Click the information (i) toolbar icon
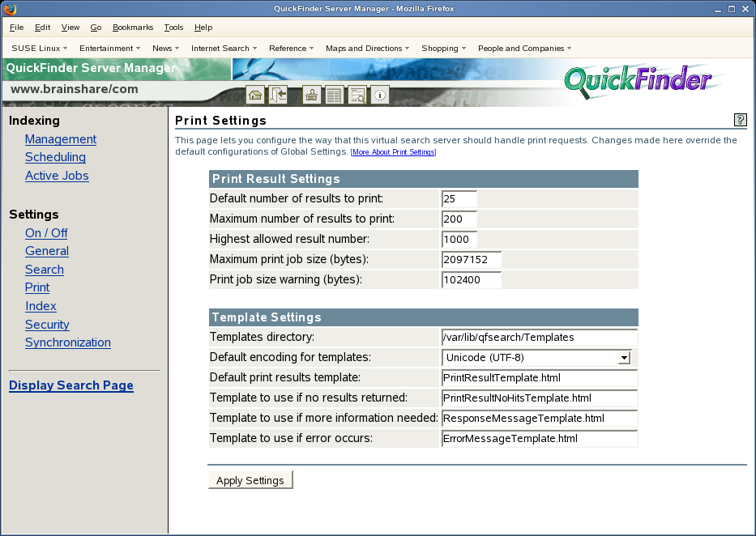This screenshot has height=536, width=756. pyautogui.click(x=380, y=95)
